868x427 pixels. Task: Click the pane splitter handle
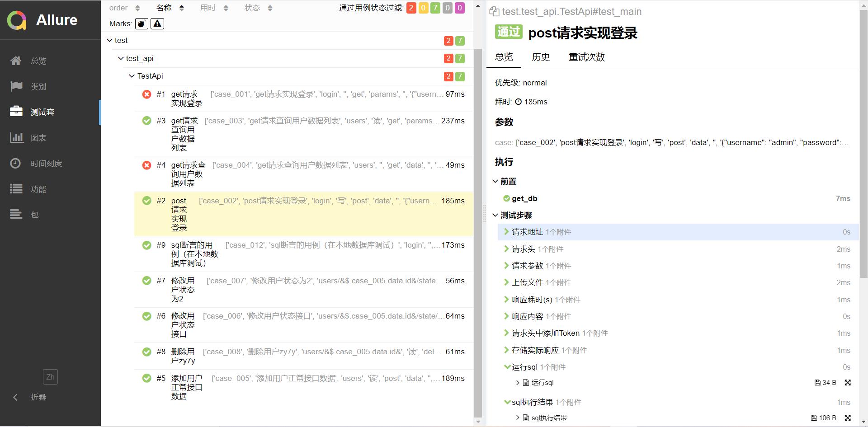[484, 213]
